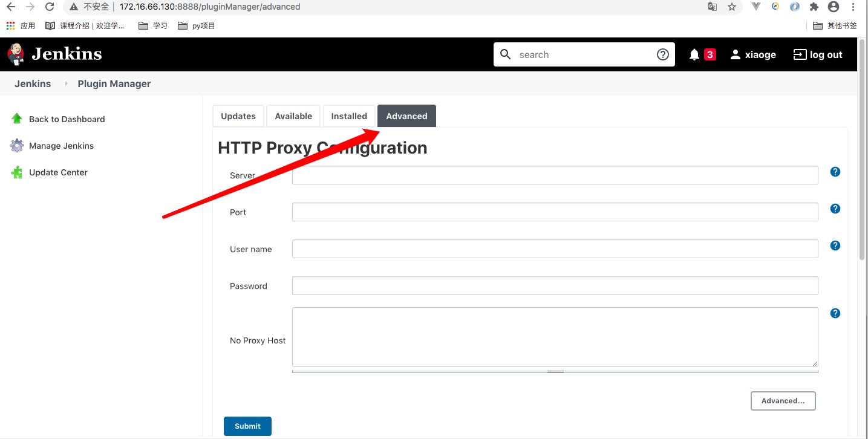Click the browser address bar URL
Viewport: 868px width, 439px height.
210,7
